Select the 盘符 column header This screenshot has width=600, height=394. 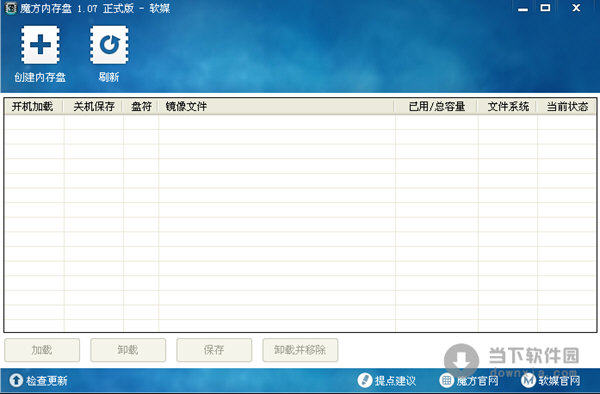[140, 106]
